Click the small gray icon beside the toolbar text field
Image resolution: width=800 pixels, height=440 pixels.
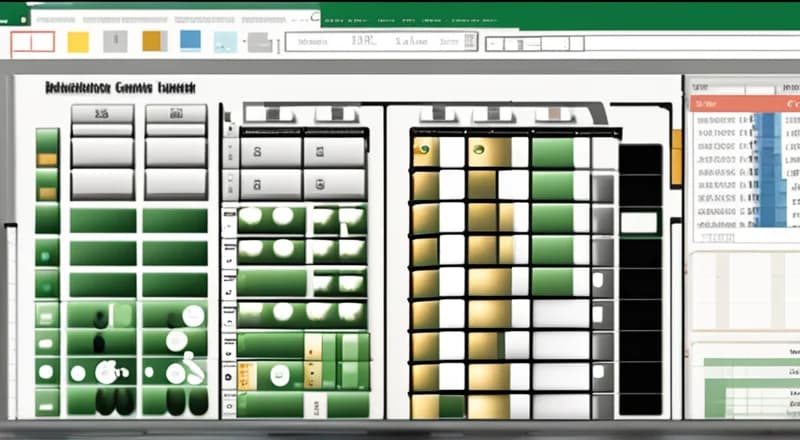[260, 42]
